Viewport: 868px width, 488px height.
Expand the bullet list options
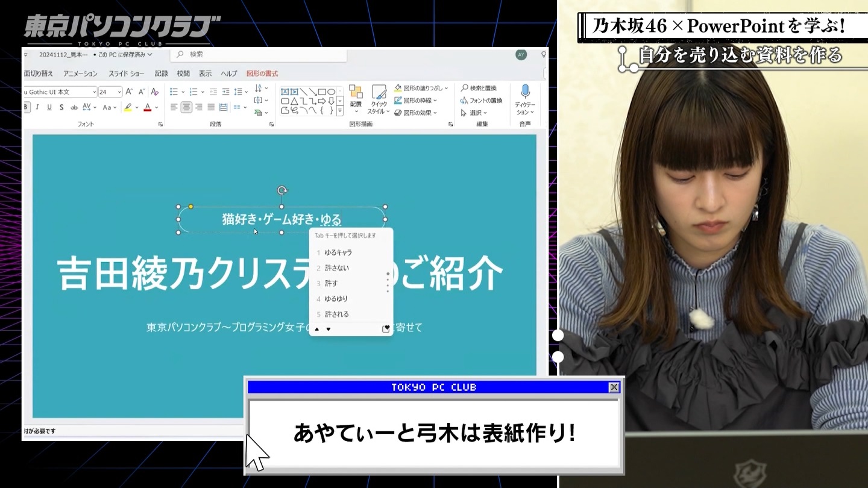pos(183,92)
